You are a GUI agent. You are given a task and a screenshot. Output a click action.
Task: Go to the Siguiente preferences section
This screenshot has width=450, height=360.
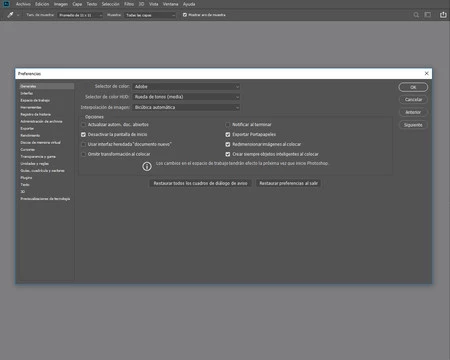(x=413, y=125)
